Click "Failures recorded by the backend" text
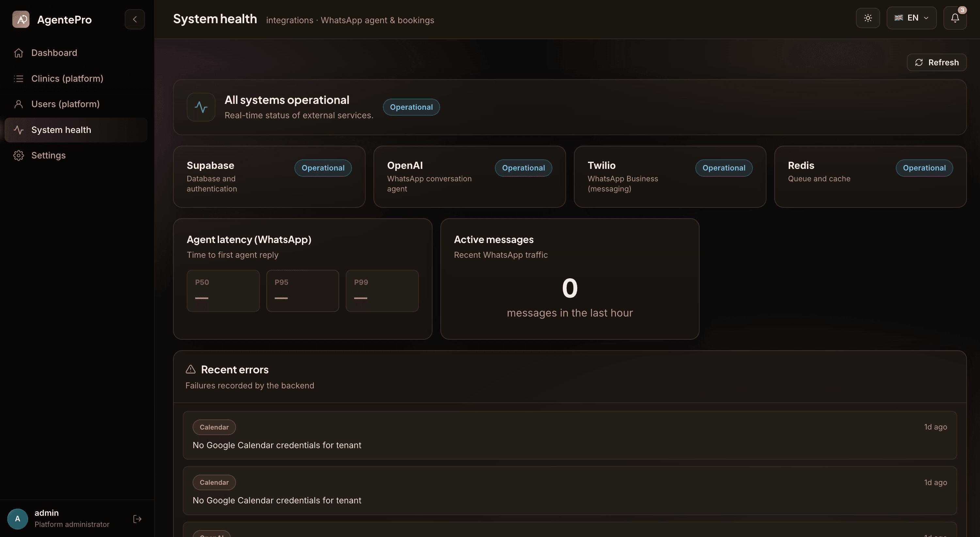The height and width of the screenshot is (537, 980). point(249,385)
